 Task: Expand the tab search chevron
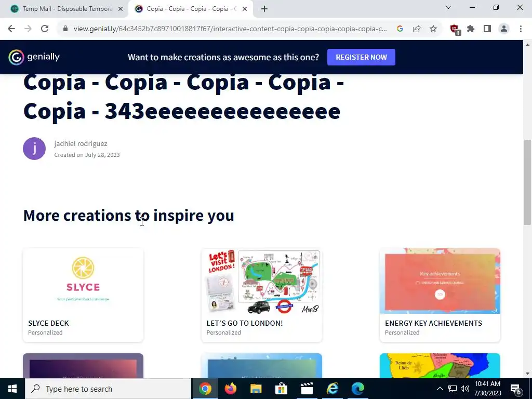(x=448, y=7)
